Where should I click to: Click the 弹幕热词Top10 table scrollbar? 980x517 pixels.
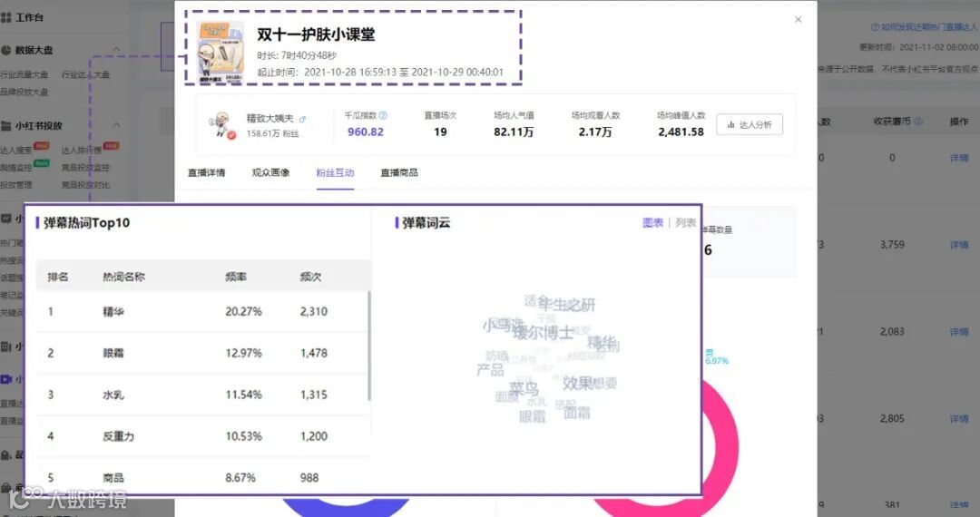click(369, 346)
